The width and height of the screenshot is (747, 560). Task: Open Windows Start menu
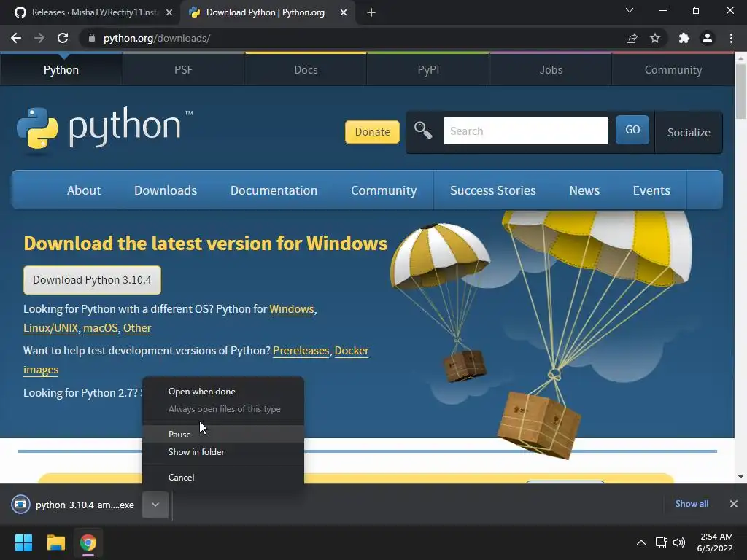pos(23,542)
